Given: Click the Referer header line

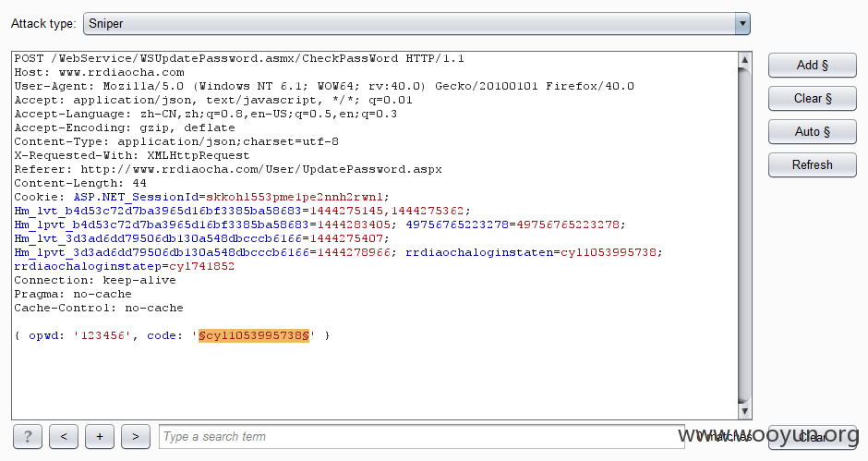Looking at the screenshot, I should pos(228,170).
